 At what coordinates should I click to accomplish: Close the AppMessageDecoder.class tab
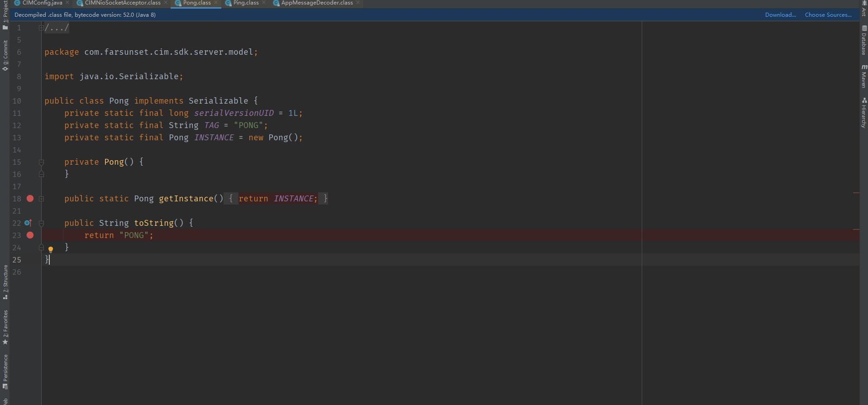[x=358, y=3]
